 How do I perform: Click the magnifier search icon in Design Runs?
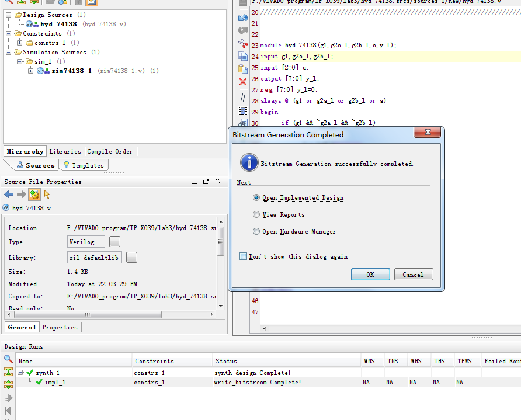(x=8, y=359)
